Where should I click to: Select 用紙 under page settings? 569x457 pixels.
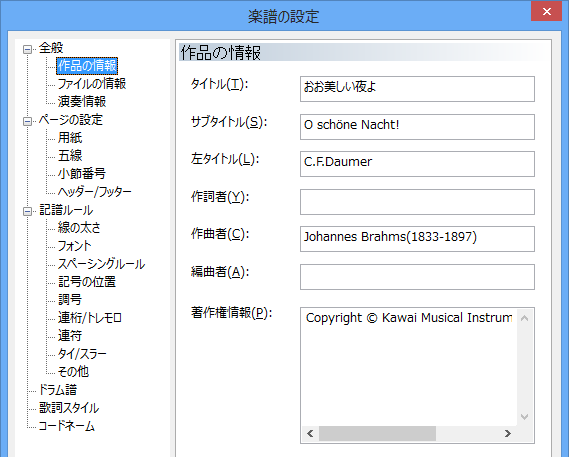pos(70,138)
